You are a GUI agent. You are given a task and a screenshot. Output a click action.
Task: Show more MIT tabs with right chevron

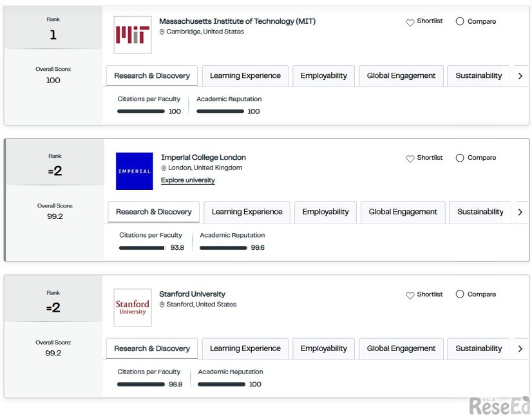(x=520, y=76)
